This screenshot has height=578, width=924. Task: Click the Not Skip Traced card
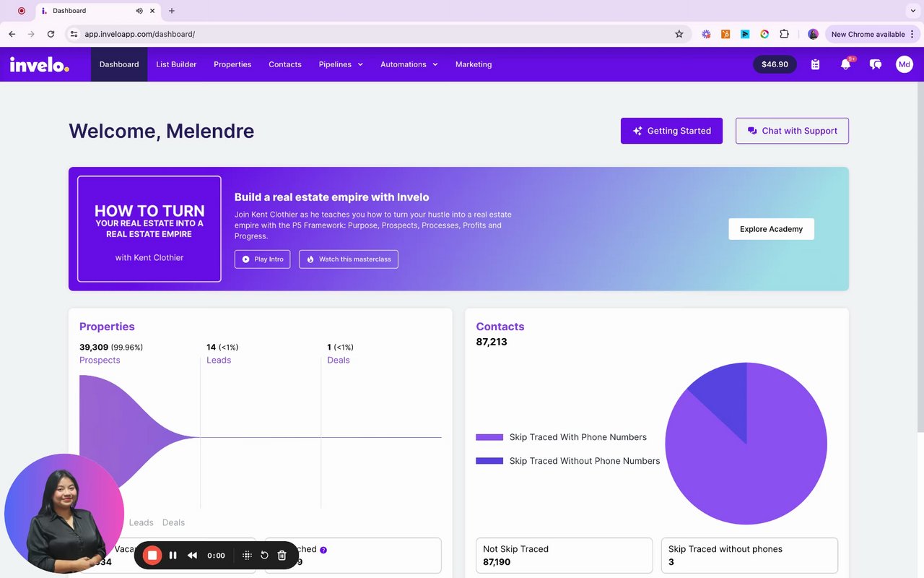(564, 556)
